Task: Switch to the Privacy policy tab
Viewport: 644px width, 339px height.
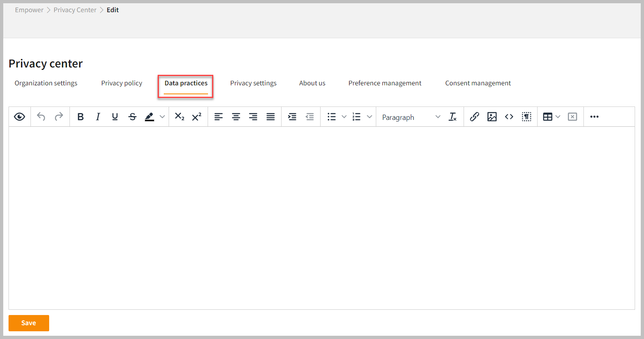Action: [x=121, y=83]
